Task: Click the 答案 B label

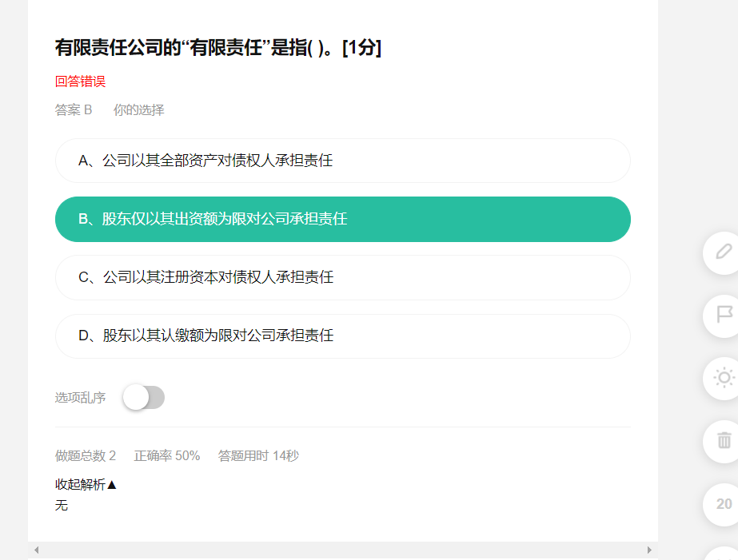Action: [x=74, y=110]
